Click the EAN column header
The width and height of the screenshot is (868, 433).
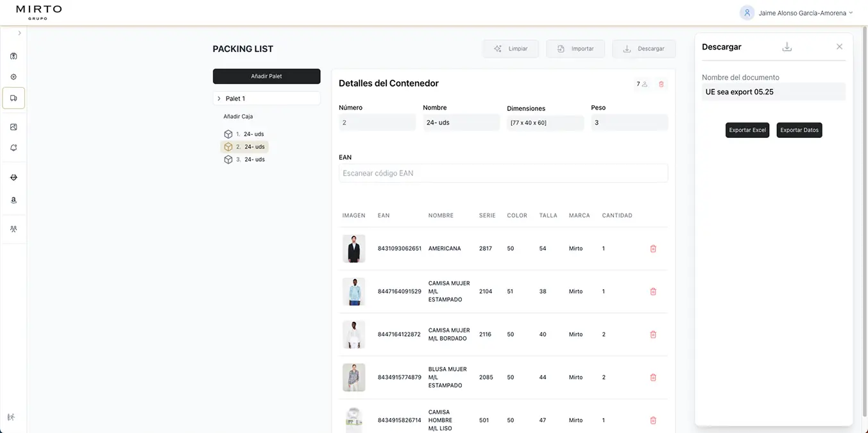click(x=384, y=216)
